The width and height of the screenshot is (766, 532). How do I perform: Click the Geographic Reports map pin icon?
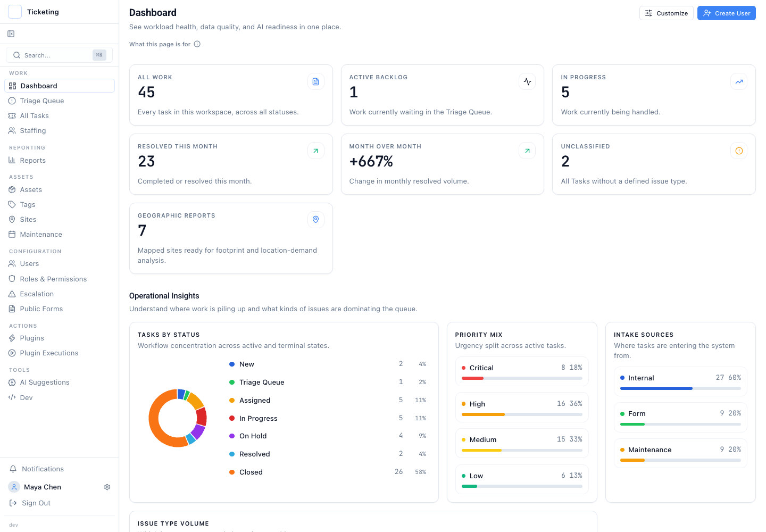[315, 220]
